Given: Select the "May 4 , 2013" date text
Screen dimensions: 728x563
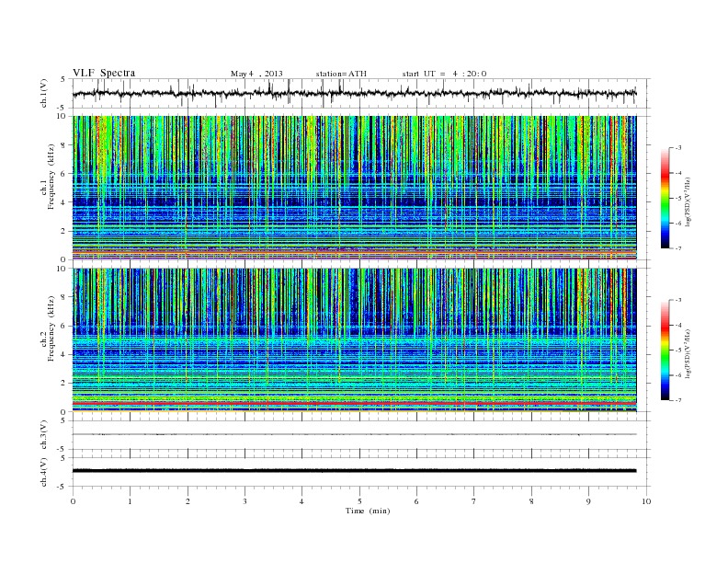Looking at the screenshot, I should tap(256, 74).
